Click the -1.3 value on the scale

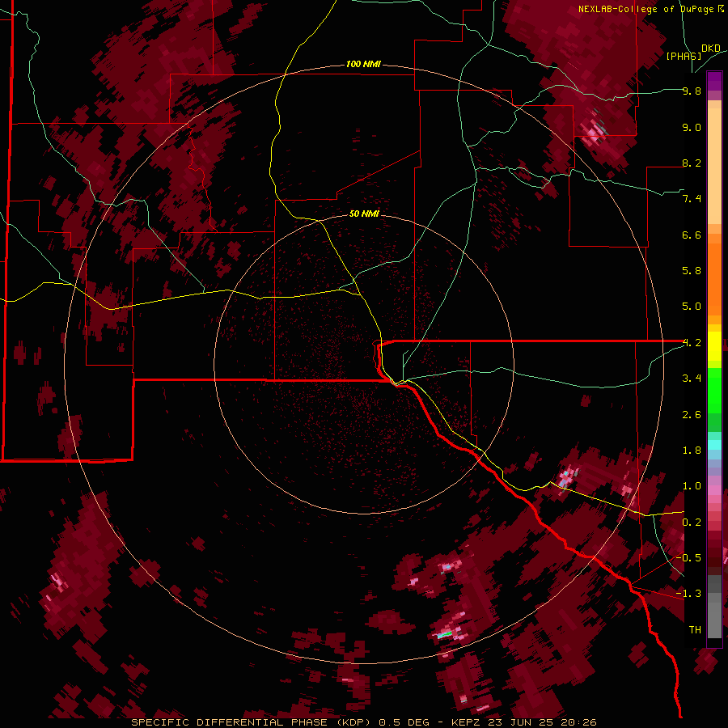pos(688,594)
